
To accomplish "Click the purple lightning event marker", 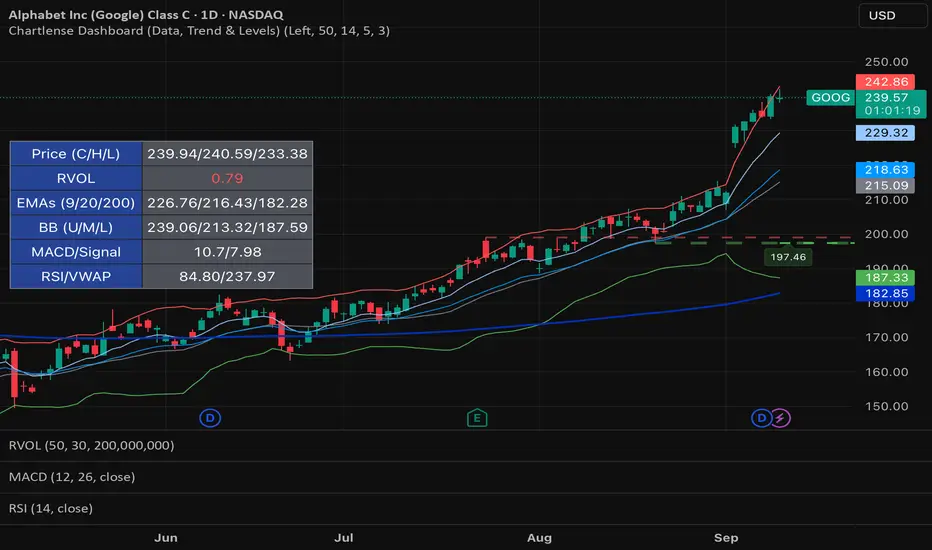I will [x=780, y=418].
